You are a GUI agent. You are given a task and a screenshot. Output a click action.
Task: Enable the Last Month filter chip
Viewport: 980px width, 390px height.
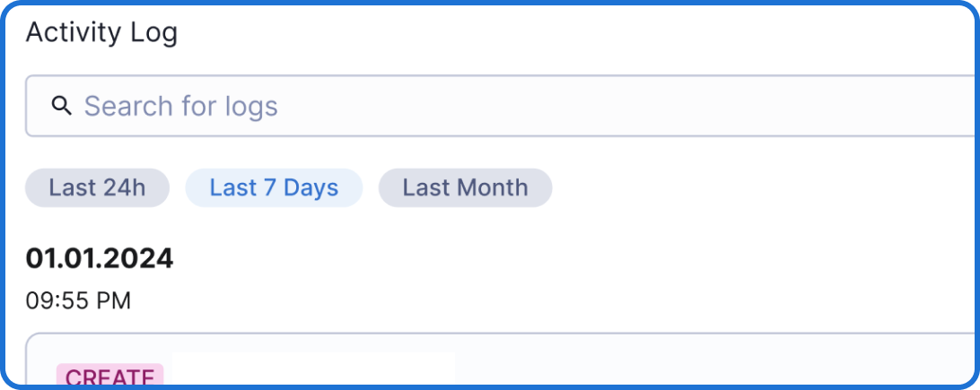coord(465,188)
